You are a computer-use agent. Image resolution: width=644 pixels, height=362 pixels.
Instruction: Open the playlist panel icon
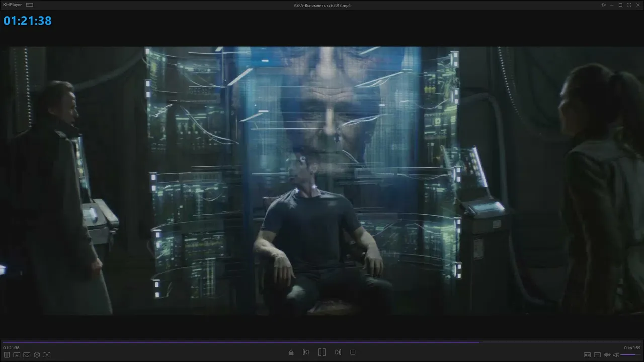click(x=7, y=355)
